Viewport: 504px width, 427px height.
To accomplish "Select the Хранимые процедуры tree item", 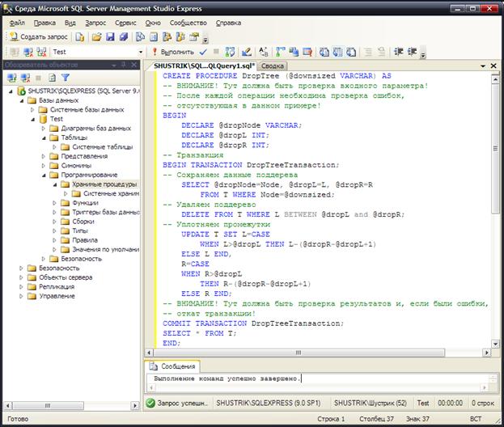I will tap(104, 184).
